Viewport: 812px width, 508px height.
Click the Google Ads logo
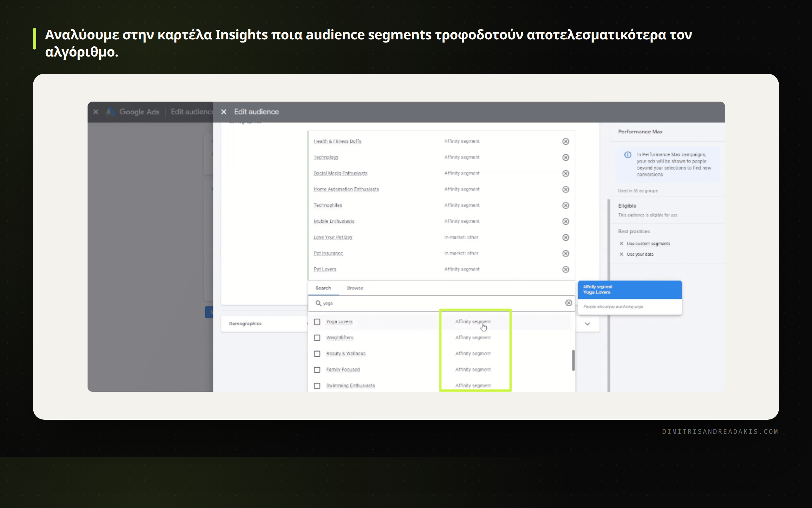click(x=110, y=112)
